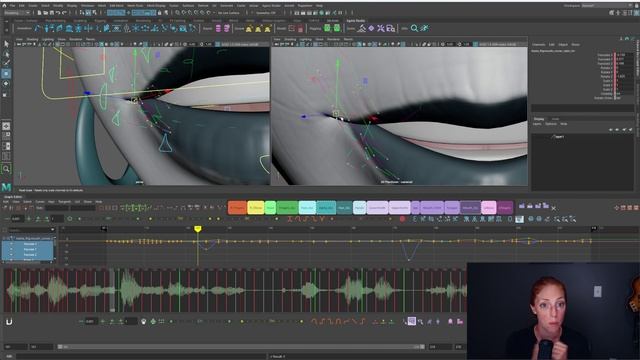Click the Home icon in the top-left corner
This screenshot has width=640, height=360.
(4, 6)
